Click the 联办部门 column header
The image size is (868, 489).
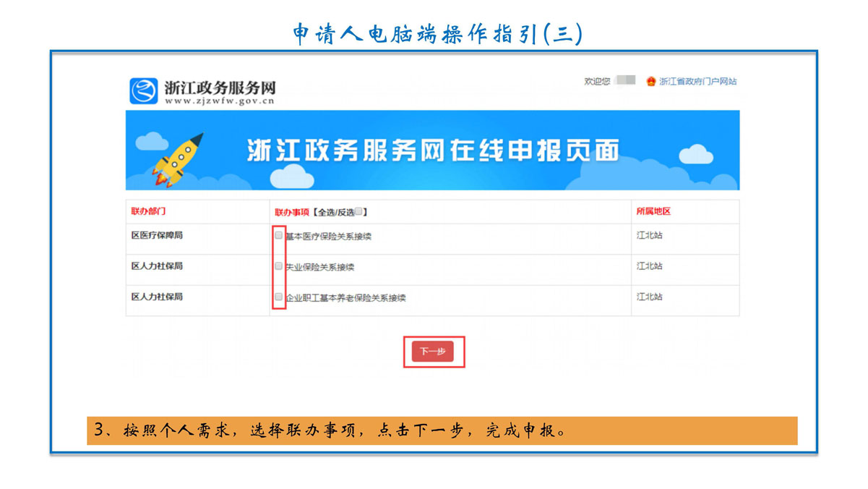click(x=148, y=211)
